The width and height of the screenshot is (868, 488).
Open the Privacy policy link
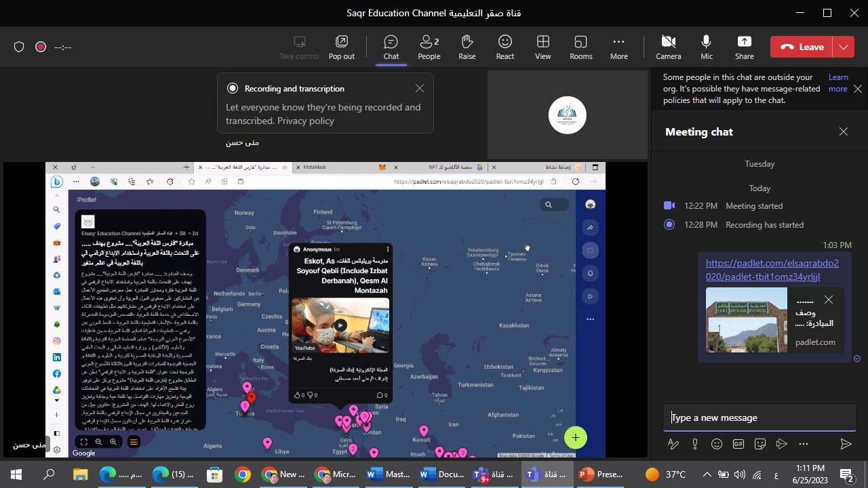pyautogui.click(x=306, y=121)
